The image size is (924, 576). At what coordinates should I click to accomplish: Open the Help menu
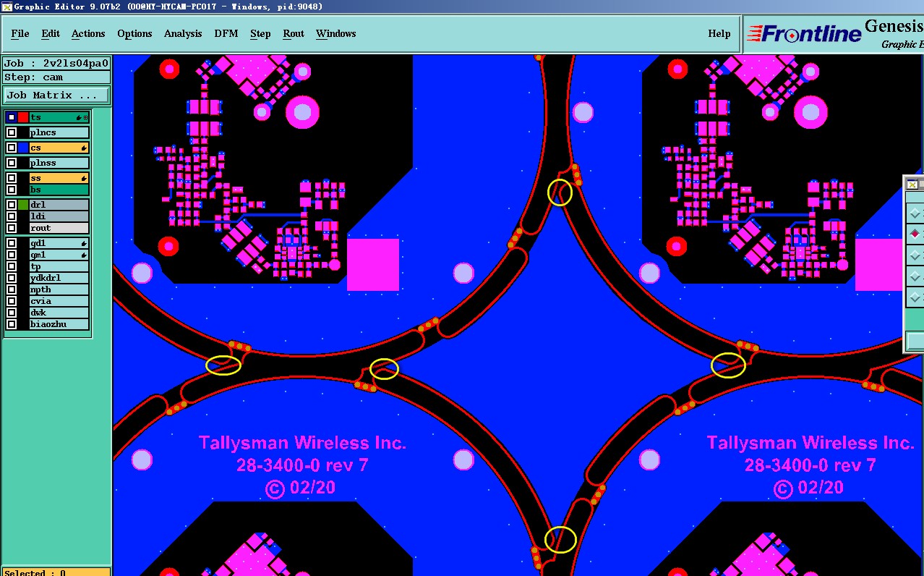point(719,33)
